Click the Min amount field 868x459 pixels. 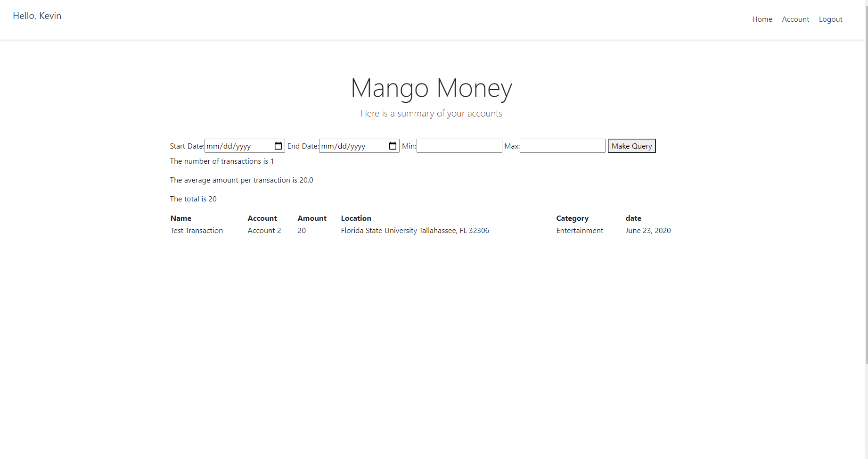[459, 146]
